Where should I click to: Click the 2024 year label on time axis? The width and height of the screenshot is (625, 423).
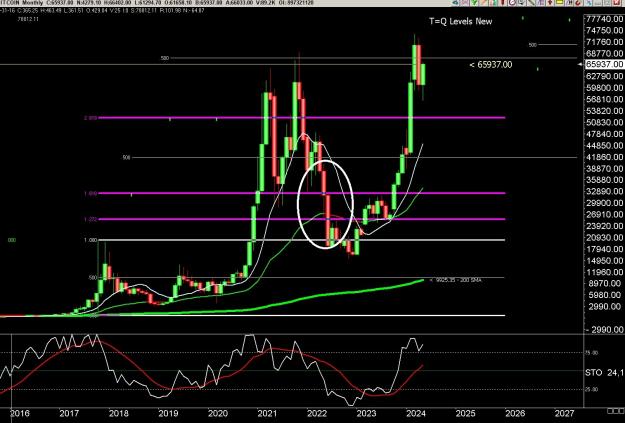click(x=416, y=413)
